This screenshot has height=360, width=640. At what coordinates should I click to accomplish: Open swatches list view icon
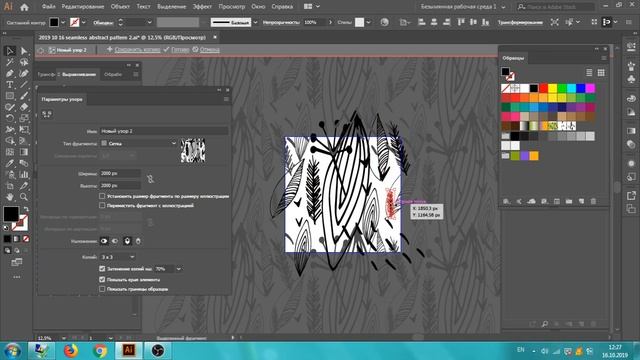(x=589, y=73)
